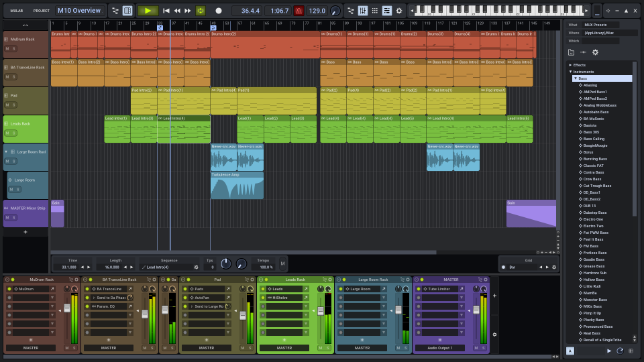This screenshot has height=362, width=644.
Task: Collapse the Instruments folder in browser
Action: click(570, 72)
